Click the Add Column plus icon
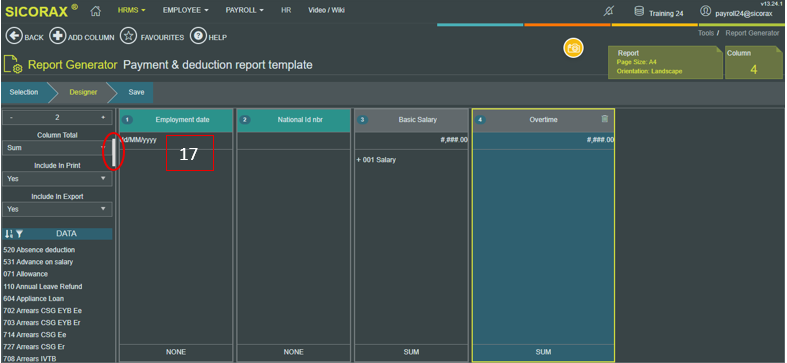The image size is (787, 363). coord(58,36)
